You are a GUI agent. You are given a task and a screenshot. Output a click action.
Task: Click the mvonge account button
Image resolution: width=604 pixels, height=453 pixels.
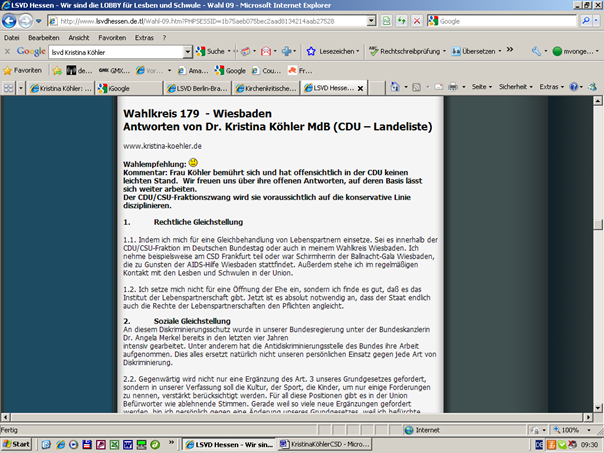(575, 51)
